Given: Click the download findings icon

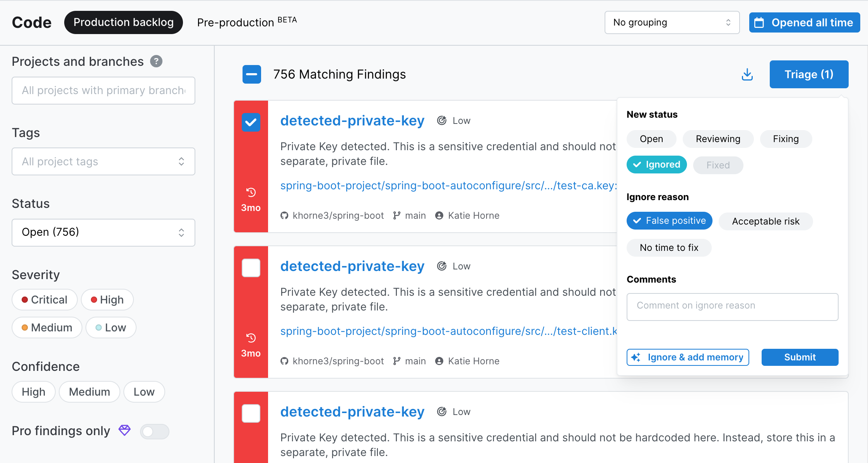Looking at the screenshot, I should 747,74.
